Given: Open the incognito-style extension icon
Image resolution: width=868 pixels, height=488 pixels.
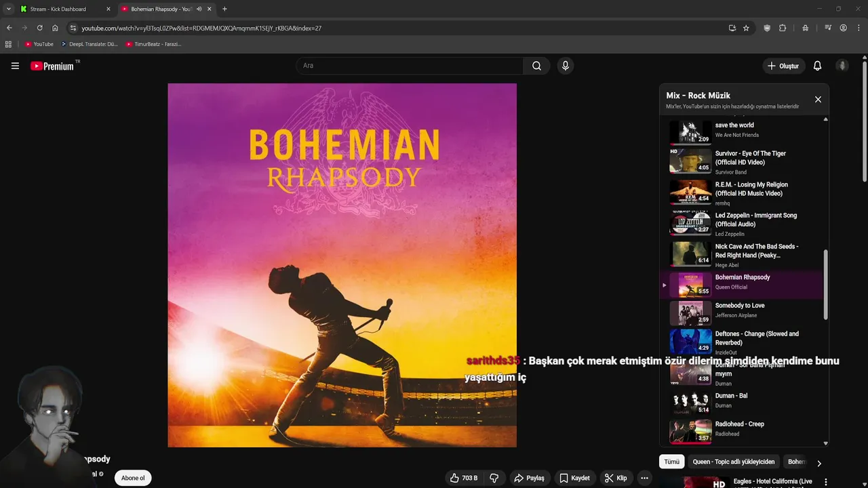Looking at the screenshot, I should pyautogui.click(x=805, y=28).
